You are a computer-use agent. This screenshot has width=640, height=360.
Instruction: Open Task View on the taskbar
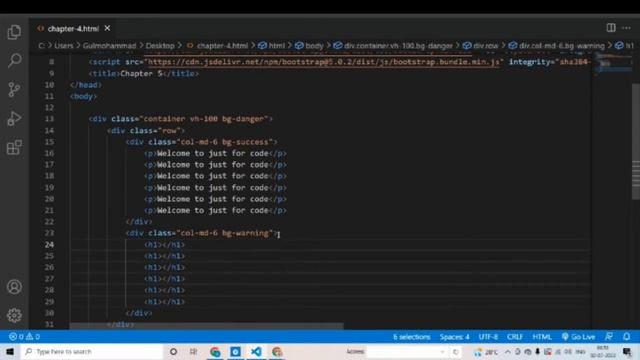coord(194,351)
